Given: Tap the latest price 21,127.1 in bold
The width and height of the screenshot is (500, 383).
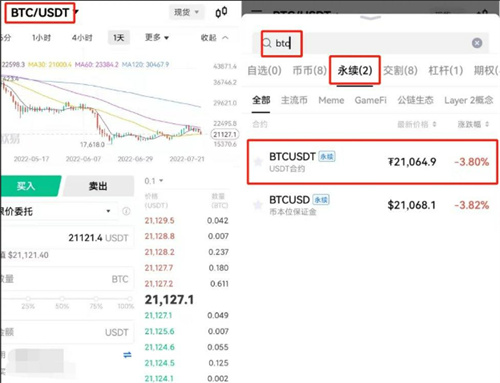Looking at the screenshot, I should click(169, 300).
